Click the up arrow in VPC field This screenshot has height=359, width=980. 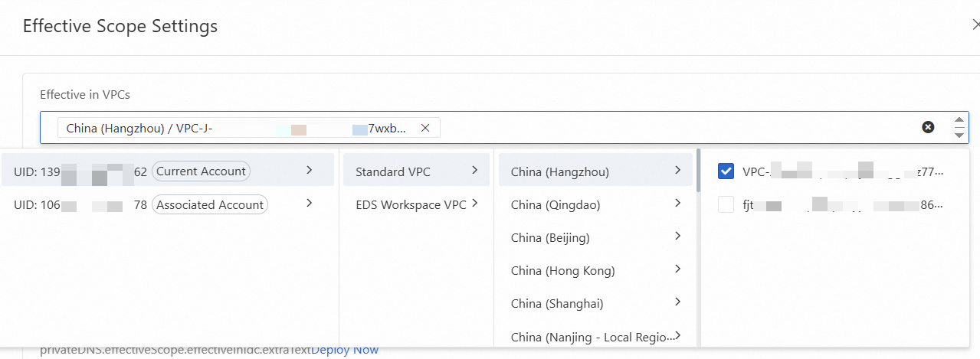[959, 120]
